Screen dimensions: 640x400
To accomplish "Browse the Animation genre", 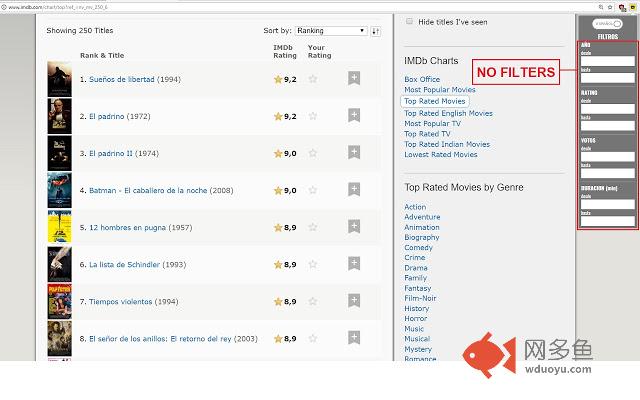I will [x=422, y=227].
